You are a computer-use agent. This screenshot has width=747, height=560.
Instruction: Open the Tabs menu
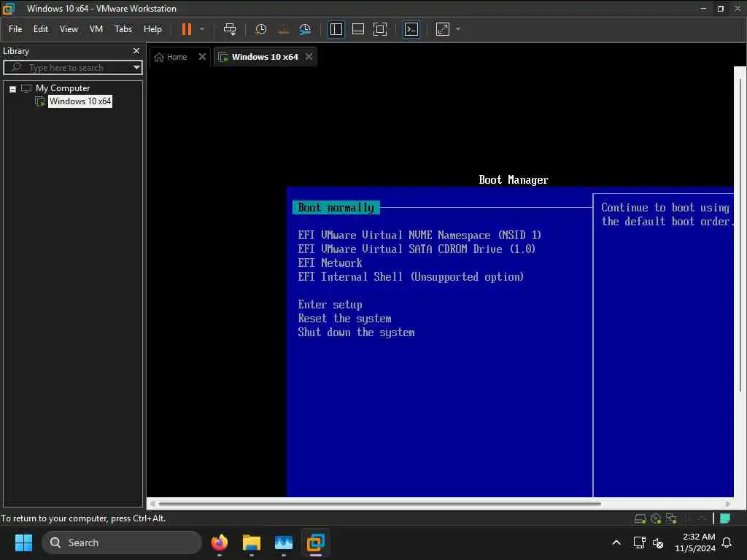coord(123,29)
